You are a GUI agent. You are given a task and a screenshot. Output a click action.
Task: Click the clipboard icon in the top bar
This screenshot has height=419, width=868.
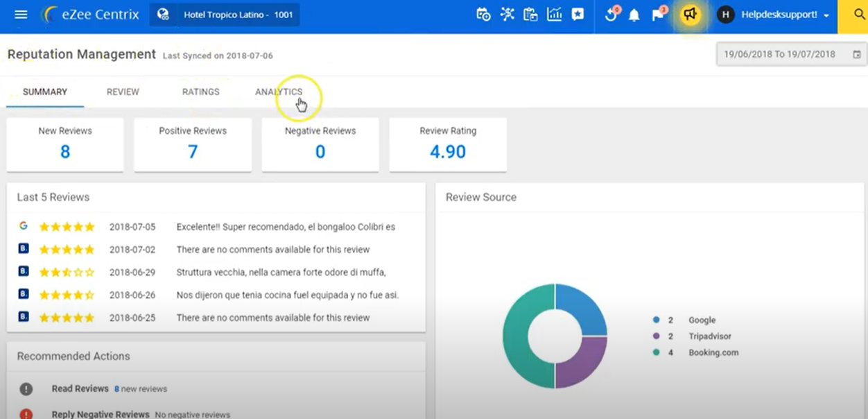click(x=531, y=15)
